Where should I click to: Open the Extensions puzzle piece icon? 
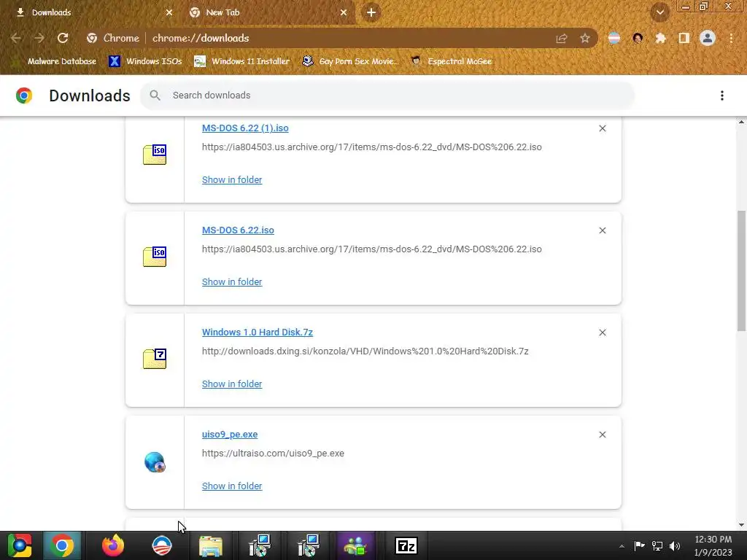click(x=661, y=38)
